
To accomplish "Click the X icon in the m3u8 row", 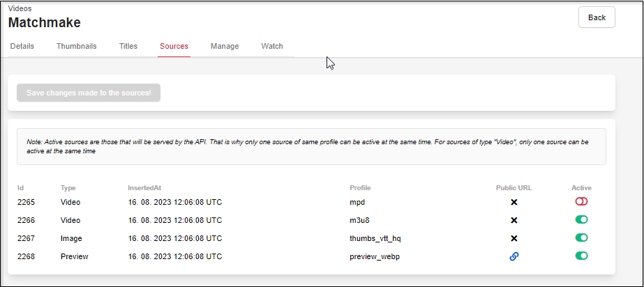I will click(514, 220).
